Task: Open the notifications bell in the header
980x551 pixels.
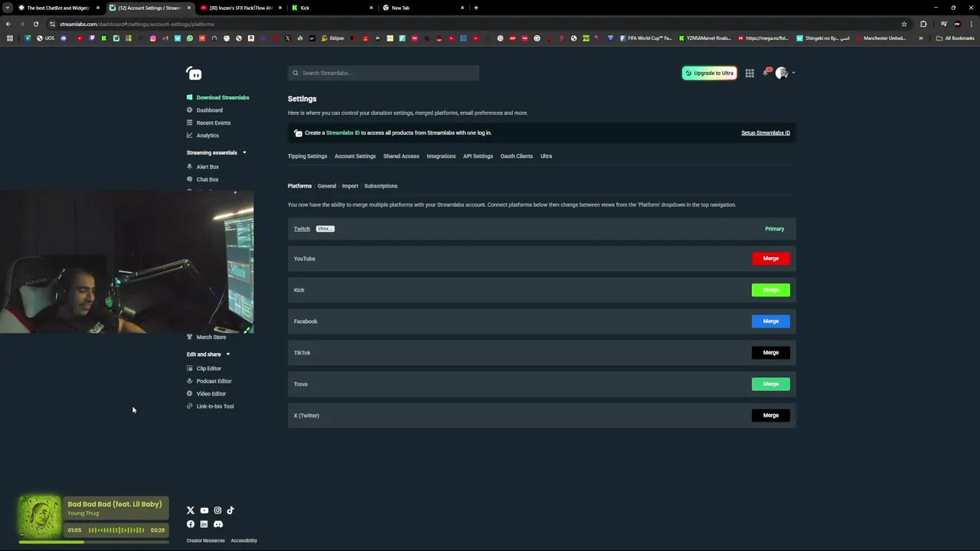Action: click(x=766, y=73)
